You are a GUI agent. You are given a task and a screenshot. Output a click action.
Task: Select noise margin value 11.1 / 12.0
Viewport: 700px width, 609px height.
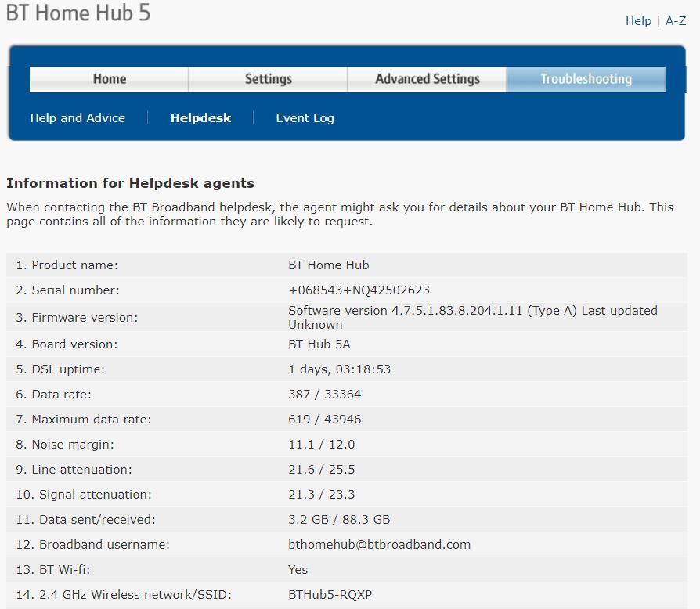tap(322, 444)
